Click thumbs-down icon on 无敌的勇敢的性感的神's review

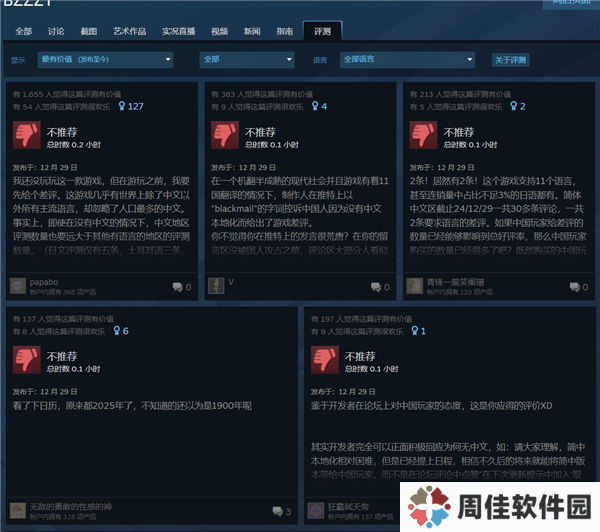27,359
